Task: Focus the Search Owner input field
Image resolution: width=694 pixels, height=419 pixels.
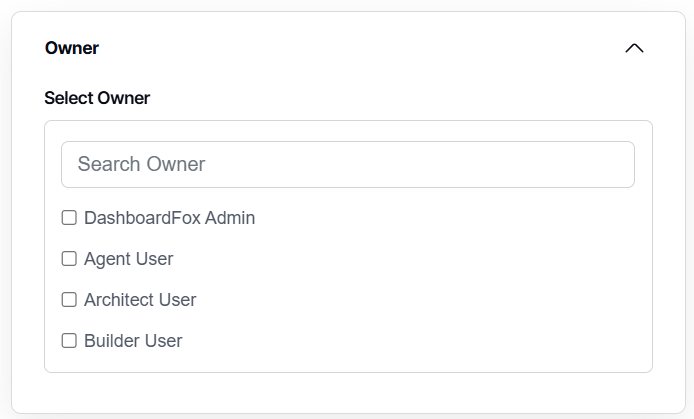Action: point(347,164)
